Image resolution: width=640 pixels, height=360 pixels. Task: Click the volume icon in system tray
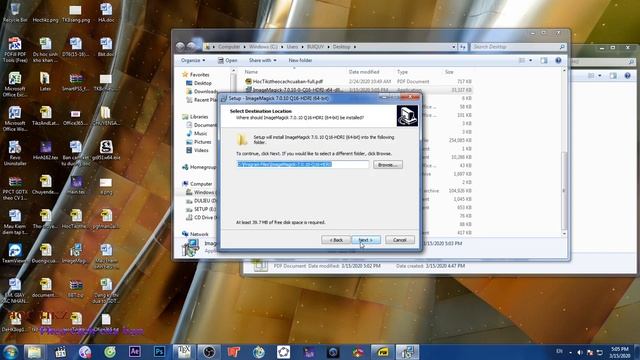(580, 352)
